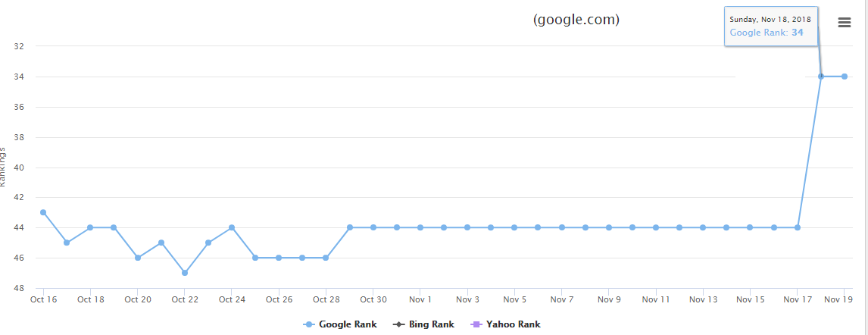
Task: Click the Oct 30 x-axis date label
Action: point(373,299)
